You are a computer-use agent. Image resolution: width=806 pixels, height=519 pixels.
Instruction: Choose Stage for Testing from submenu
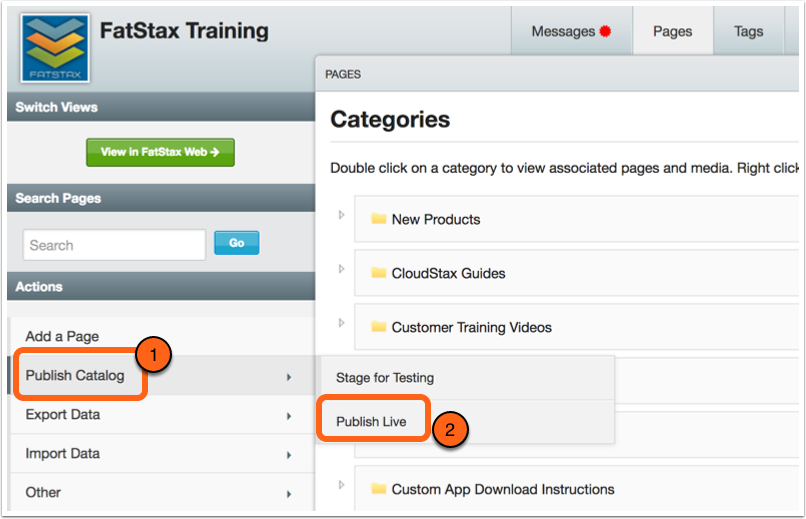coord(466,378)
